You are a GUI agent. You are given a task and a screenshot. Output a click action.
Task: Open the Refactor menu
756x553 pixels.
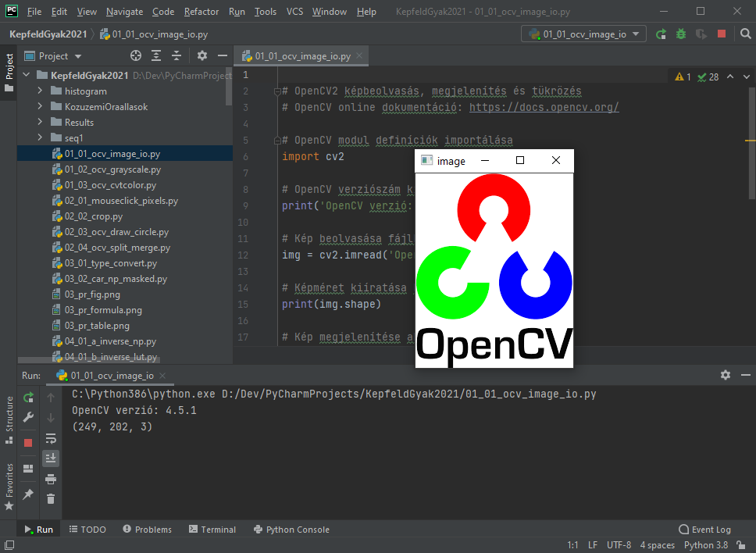click(201, 12)
